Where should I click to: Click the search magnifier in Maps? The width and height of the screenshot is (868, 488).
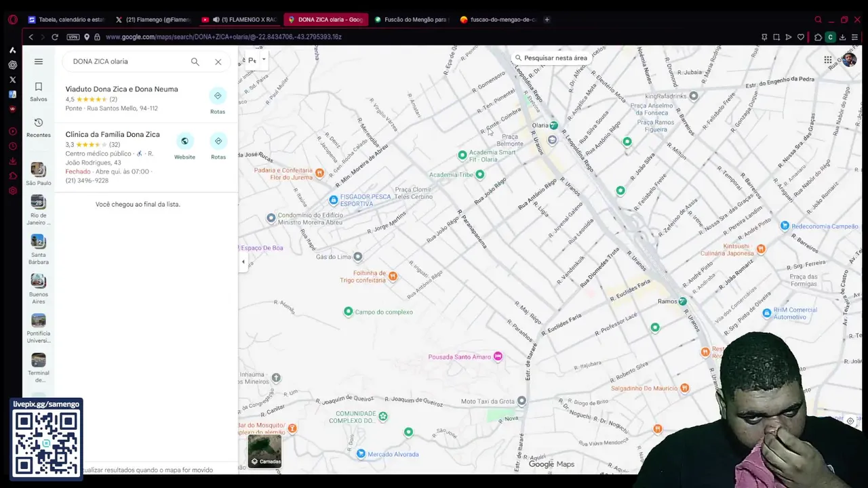(x=195, y=62)
